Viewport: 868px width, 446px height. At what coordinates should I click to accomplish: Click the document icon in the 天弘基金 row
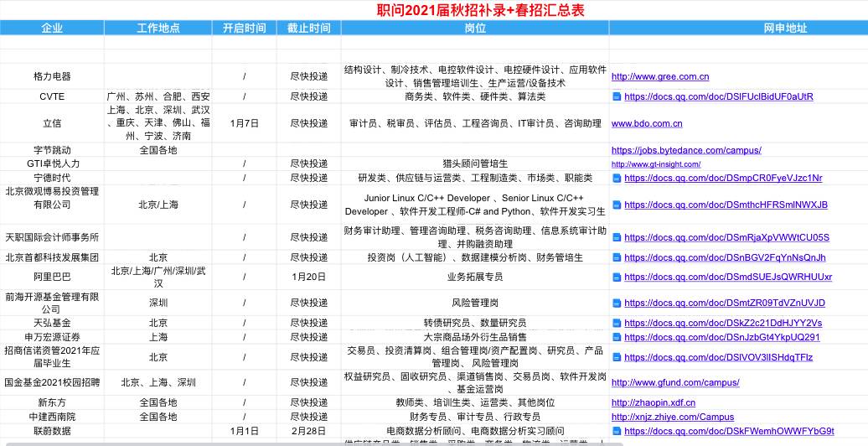click(616, 323)
